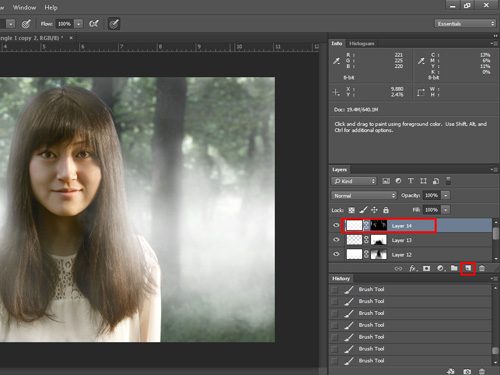
Task: Select Layer 13 mask thumbnail
Action: click(379, 240)
